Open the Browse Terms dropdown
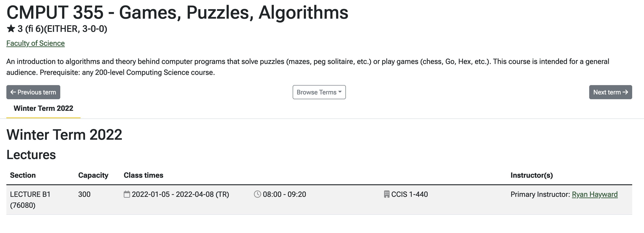This screenshot has width=644, height=233. pos(319,92)
